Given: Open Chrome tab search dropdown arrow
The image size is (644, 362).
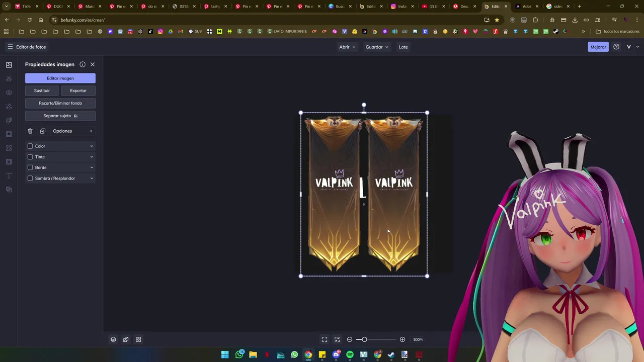Looking at the screenshot, I should pyautogui.click(x=7, y=7).
